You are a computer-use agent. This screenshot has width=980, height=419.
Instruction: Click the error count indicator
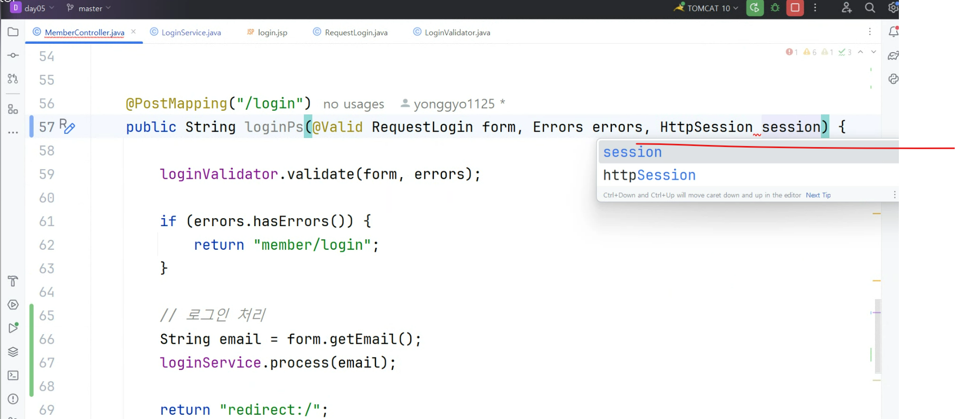click(791, 52)
